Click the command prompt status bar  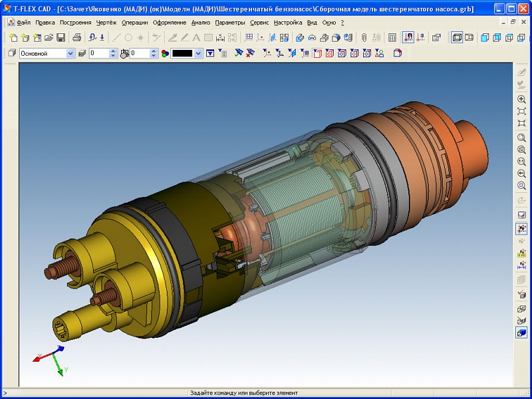[243, 393]
